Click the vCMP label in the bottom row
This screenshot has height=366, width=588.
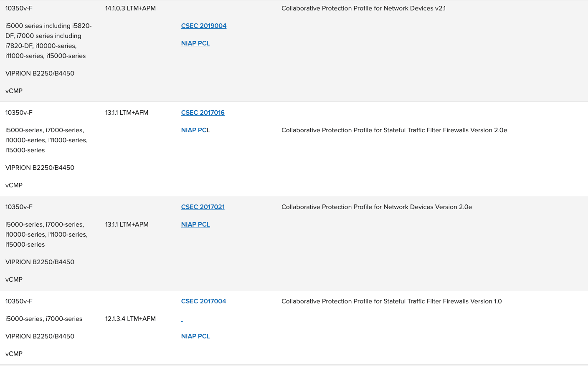point(14,353)
